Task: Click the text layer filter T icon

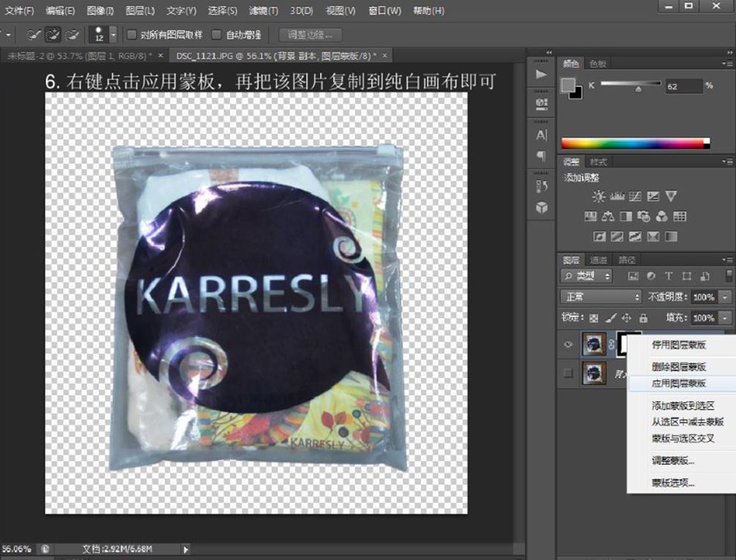Action: pos(668,276)
